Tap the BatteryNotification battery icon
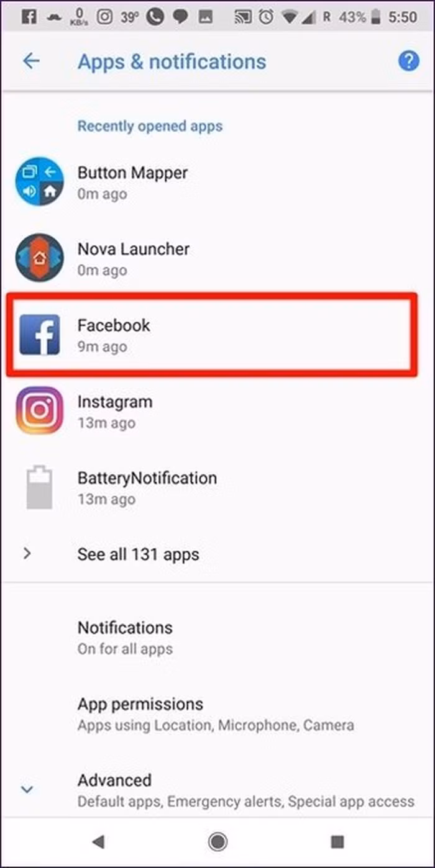Viewport: 435px width, 868px height. [x=39, y=487]
